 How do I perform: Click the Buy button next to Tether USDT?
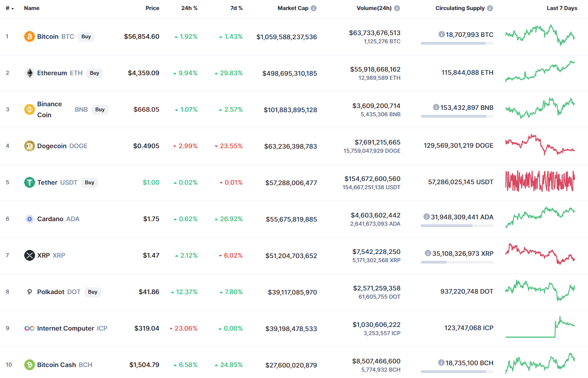pos(90,182)
